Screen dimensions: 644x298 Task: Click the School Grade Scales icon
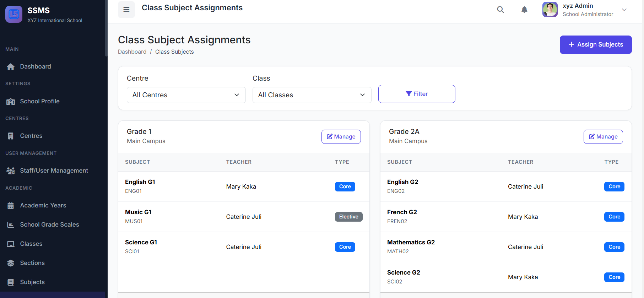11,225
